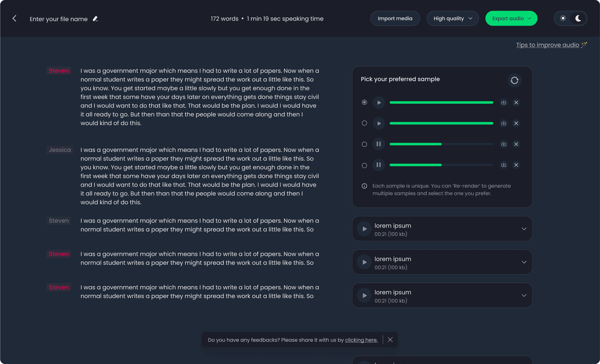Click the third sample's progress bar
This screenshot has width=600, height=364.
click(x=441, y=144)
